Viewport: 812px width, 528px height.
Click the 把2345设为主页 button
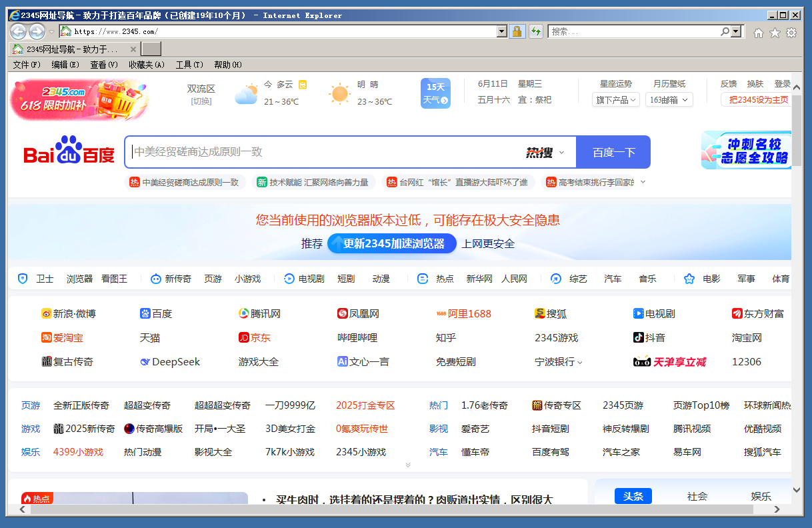(758, 99)
